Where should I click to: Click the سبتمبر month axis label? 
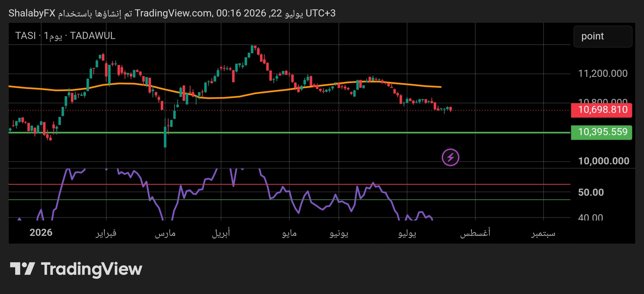click(543, 233)
